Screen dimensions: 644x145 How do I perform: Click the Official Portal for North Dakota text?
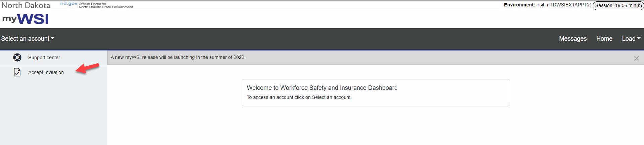point(106,5)
